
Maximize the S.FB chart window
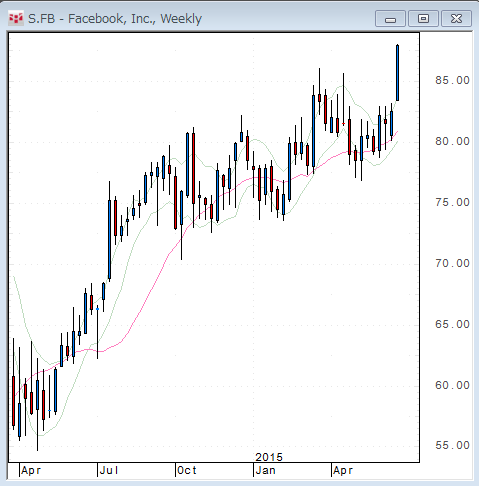423,19
